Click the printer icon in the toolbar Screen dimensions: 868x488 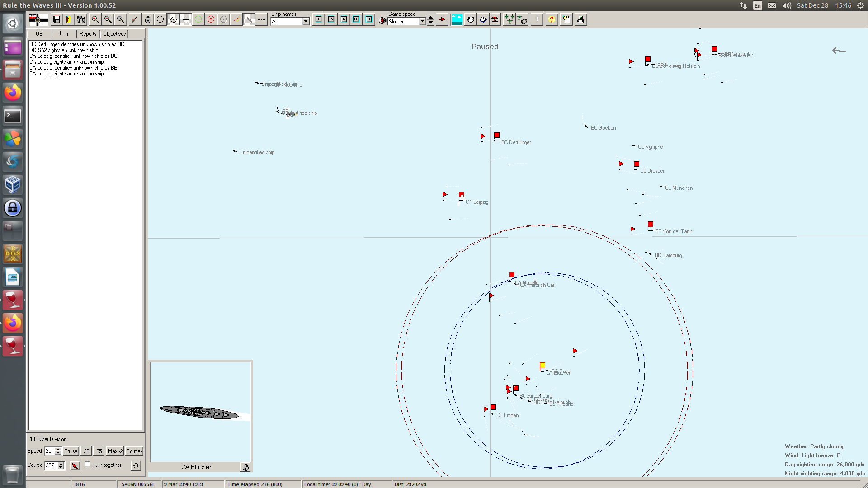tap(580, 19)
